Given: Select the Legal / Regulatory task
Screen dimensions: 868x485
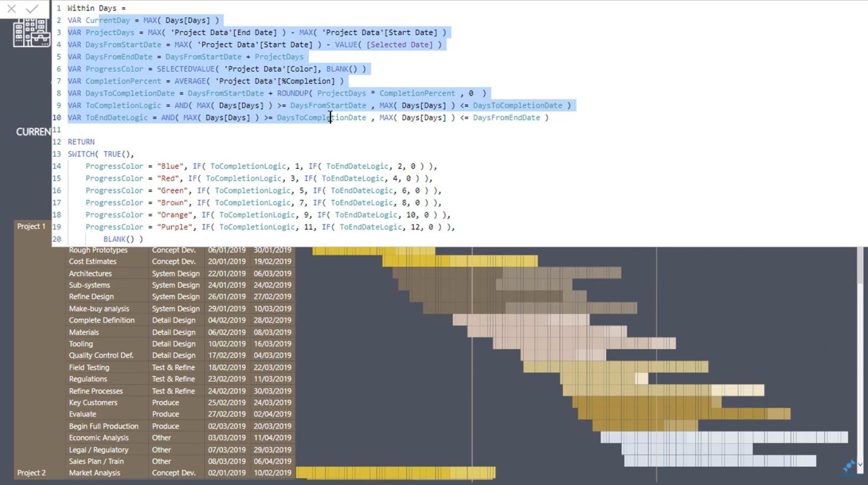Looking at the screenshot, I should (x=98, y=450).
